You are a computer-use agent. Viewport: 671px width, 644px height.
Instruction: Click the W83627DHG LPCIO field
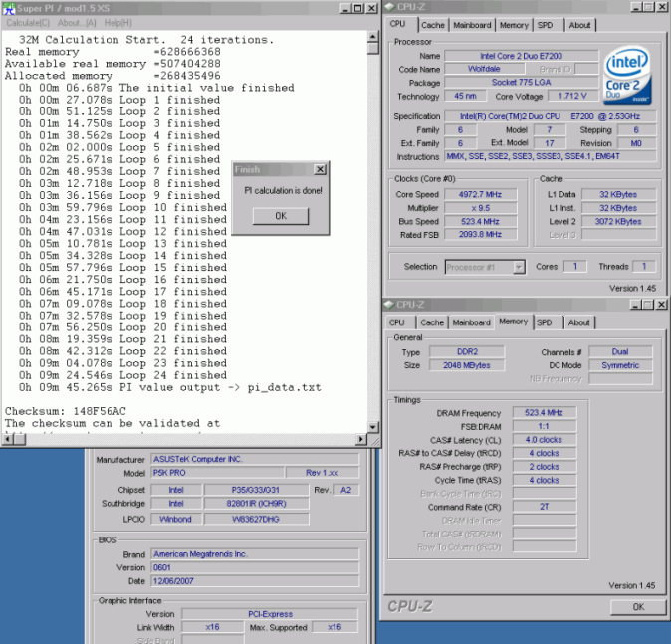point(256,519)
